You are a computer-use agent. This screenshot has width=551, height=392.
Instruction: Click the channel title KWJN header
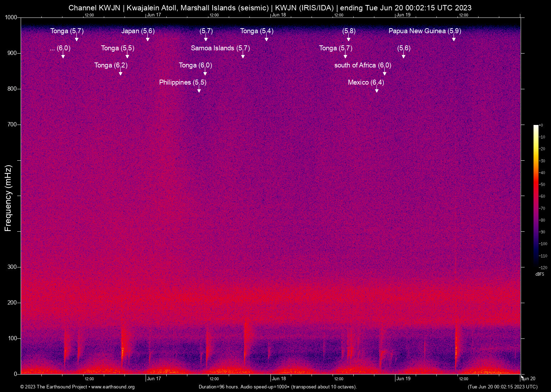(x=270, y=7)
